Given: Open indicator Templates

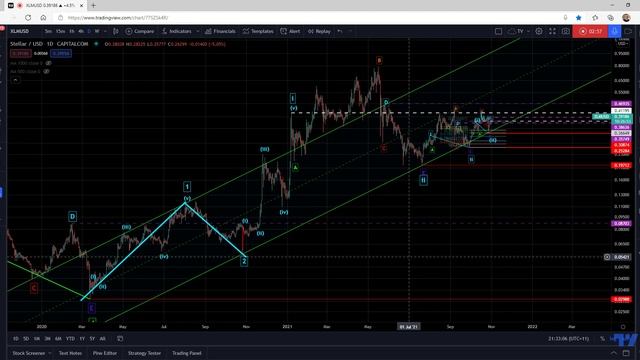Looking at the screenshot, I should (x=258, y=31).
